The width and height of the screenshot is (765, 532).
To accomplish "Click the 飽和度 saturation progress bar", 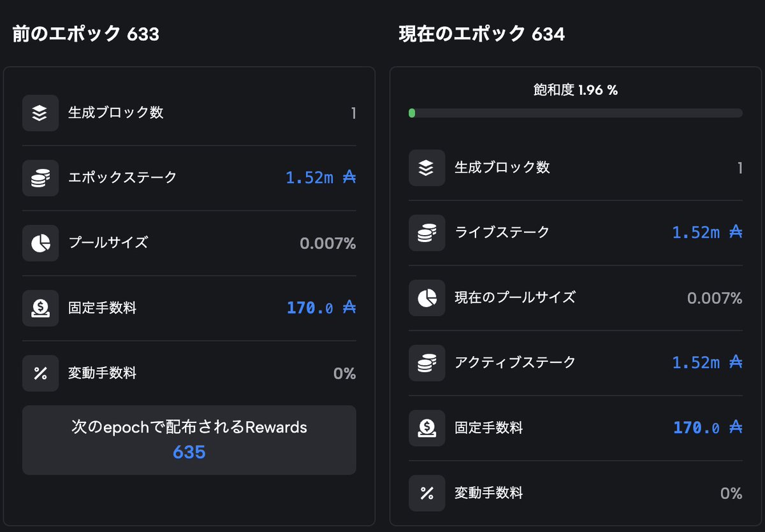I will (576, 113).
